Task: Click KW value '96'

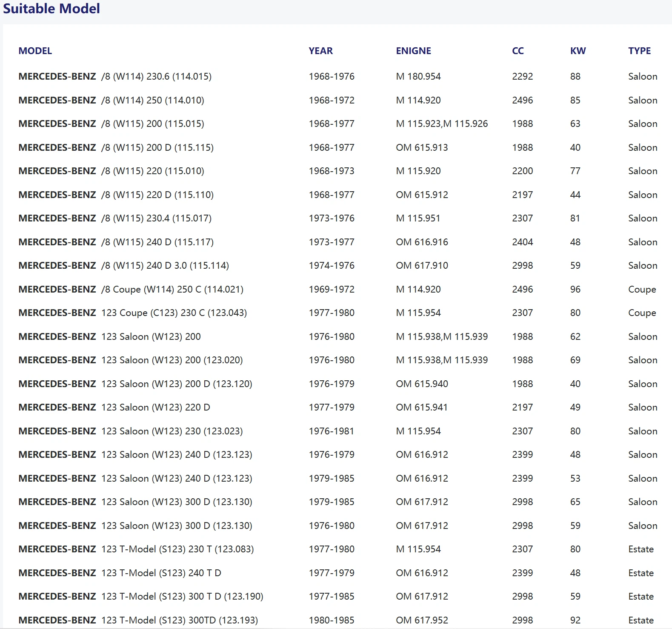Action: tap(575, 289)
